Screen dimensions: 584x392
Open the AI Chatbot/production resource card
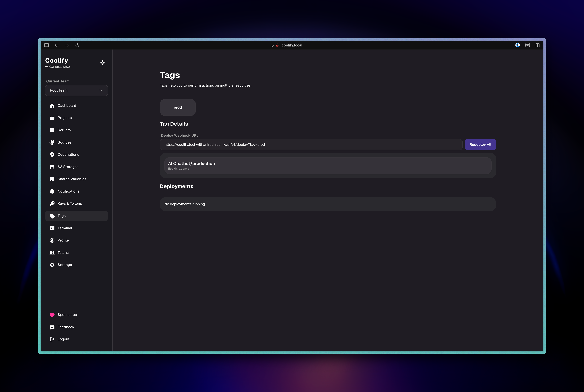328,165
